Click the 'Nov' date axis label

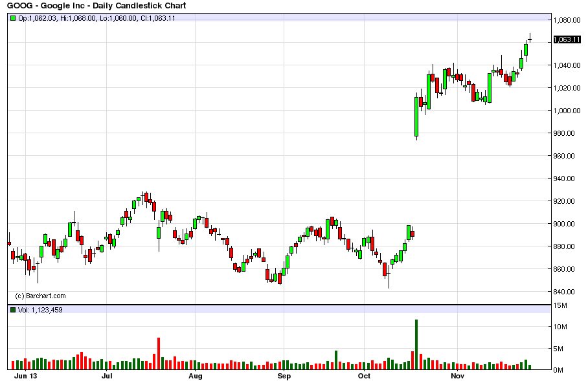click(457, 376)
